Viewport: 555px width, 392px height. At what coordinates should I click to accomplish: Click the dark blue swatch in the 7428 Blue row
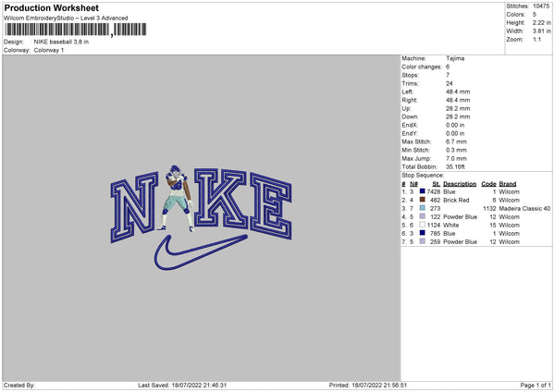(x=423, y=191)
